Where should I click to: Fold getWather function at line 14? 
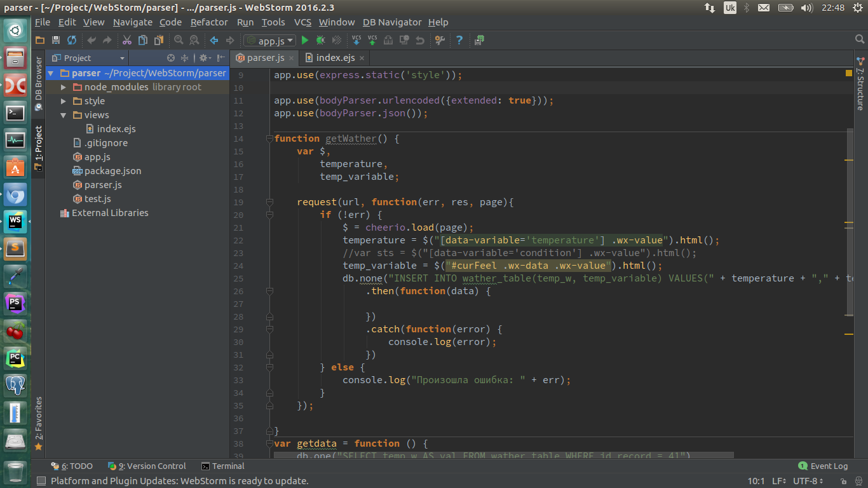click(269, 139)
